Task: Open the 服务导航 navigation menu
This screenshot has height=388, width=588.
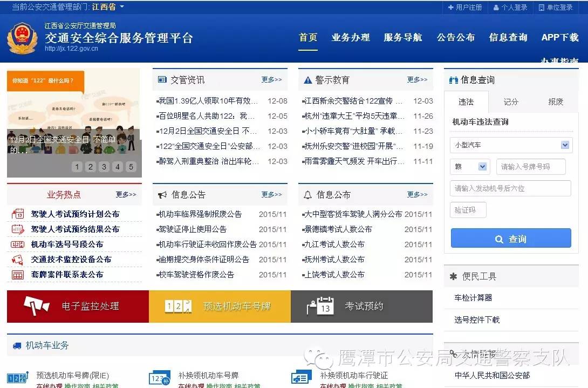Action: pos(404,38)
